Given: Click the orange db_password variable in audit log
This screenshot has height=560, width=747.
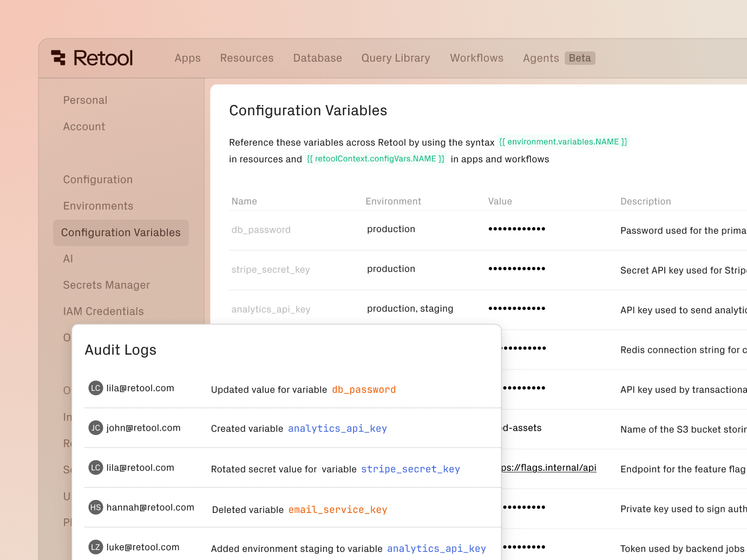Looking at the screenshot, I should click(364, 390).
